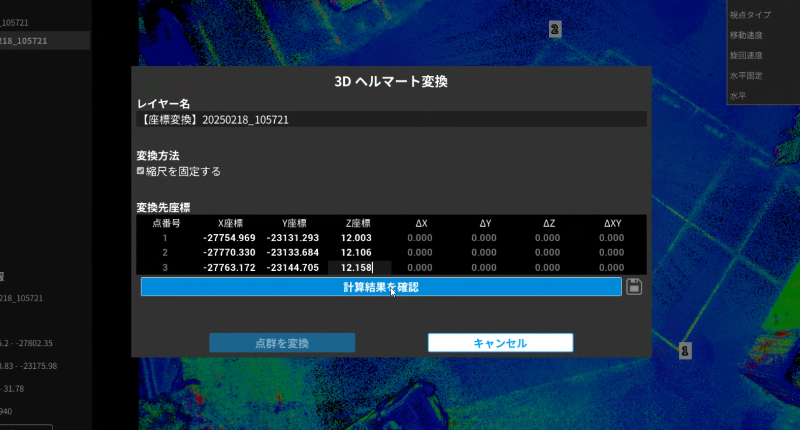The height and width of the screenshot is (430, 800).
Task: Click marker 2 at top of point cloud
Action: [554, 30]
